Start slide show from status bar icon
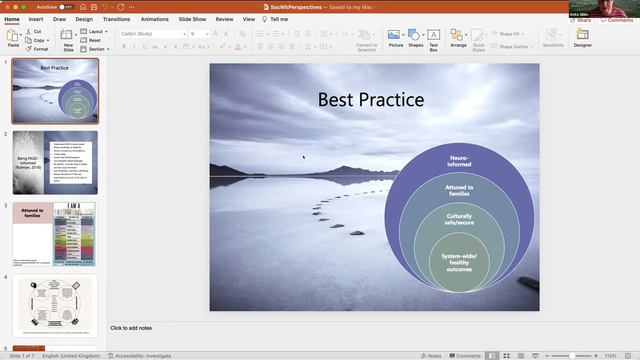Image resolution: width=640 pixels, height=360 pixels. (x=535, y=356)
